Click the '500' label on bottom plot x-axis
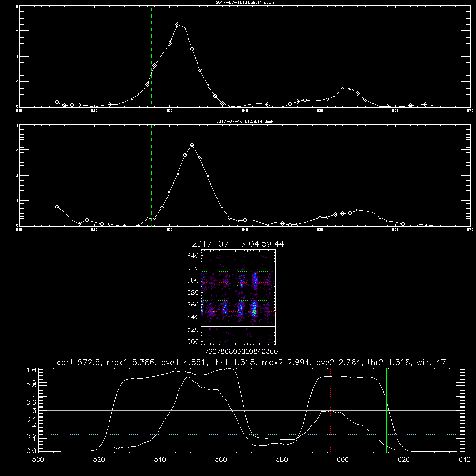This screenshot has width=476, height=476. 38,460
